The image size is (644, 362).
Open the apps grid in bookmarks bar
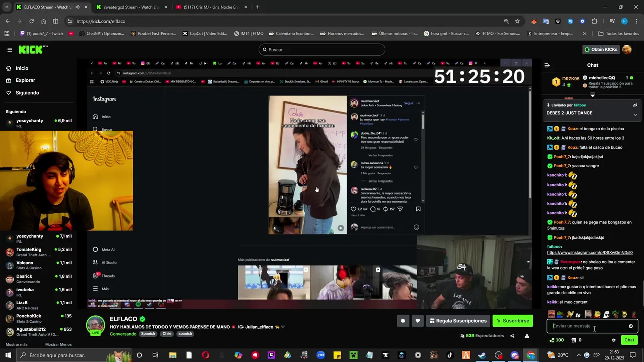[x=7, y=34]
